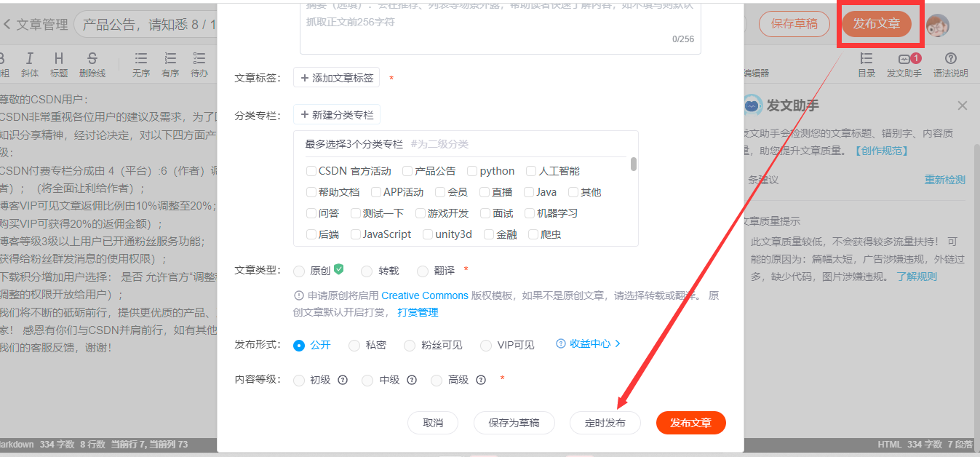Click into the article summary text area
Viewport: 980px width, 457px height.
[501, 26]
